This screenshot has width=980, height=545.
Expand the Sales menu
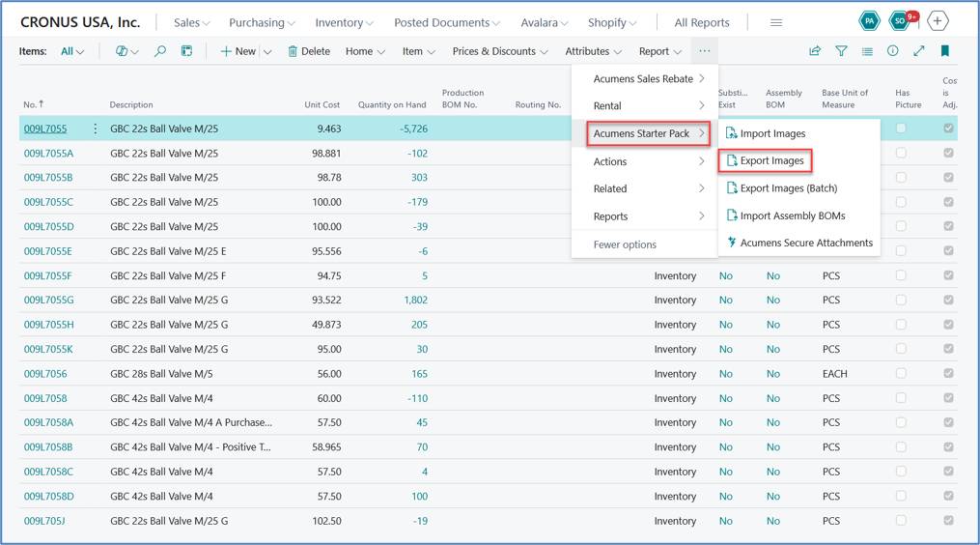[191, 22]
